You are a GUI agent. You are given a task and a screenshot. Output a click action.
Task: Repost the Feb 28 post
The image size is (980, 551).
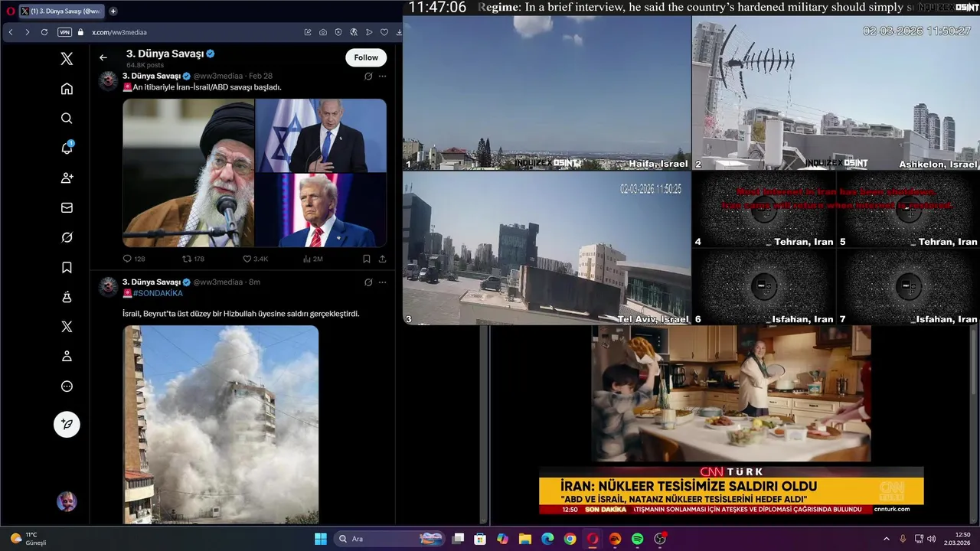click(193, 259)
